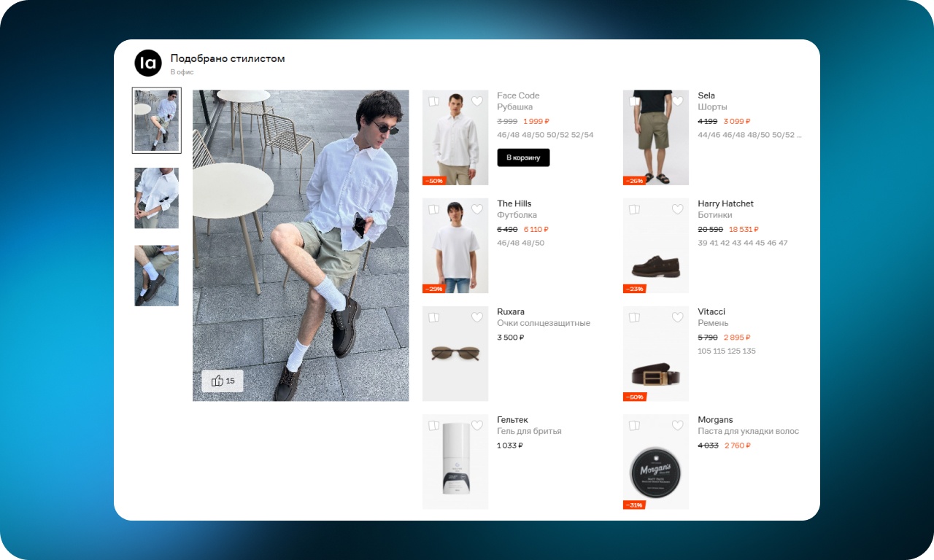Like the look with thumbs-up button
The height and width of the screenshot is (560, 934).
click(x=223, y=381)
